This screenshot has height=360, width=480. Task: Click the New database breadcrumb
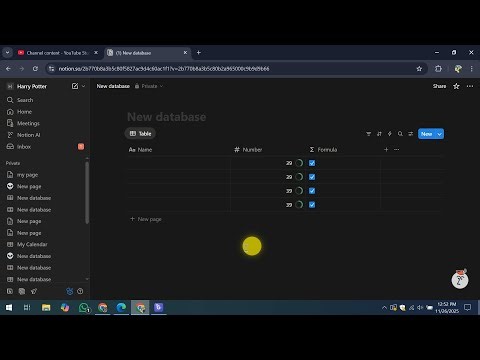(113, 86)
